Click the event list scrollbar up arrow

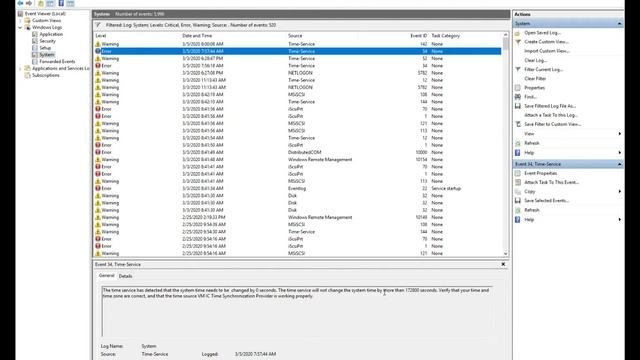(x=506, y=35)
